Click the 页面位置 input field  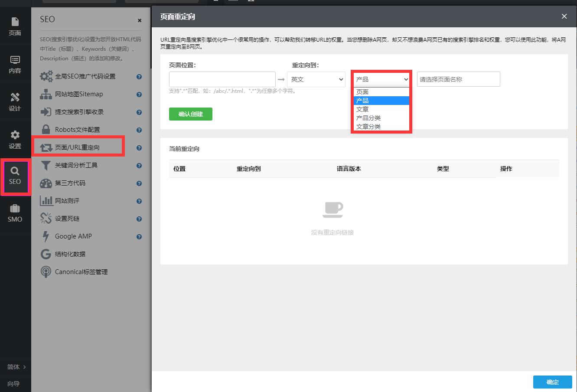coord(222,79)
